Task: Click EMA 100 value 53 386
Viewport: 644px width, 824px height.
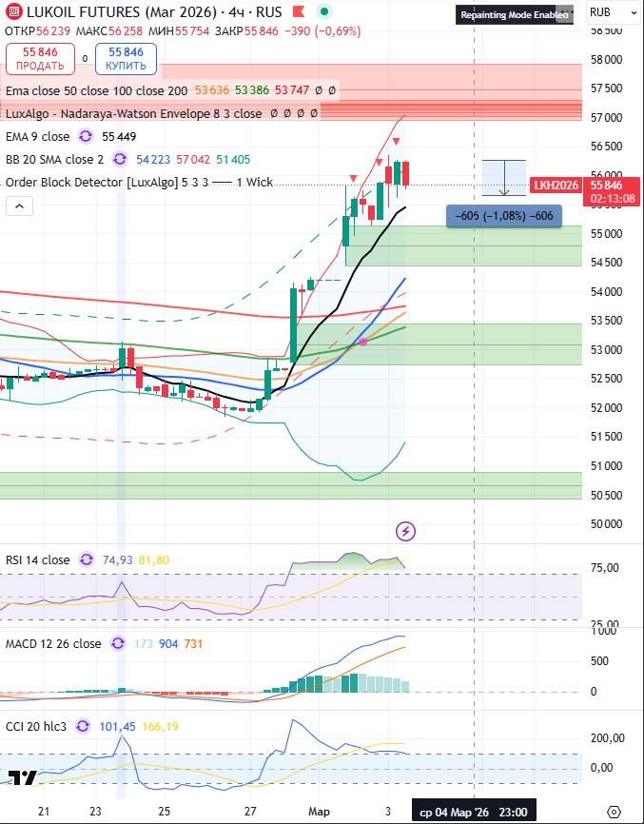Action: 252,91
